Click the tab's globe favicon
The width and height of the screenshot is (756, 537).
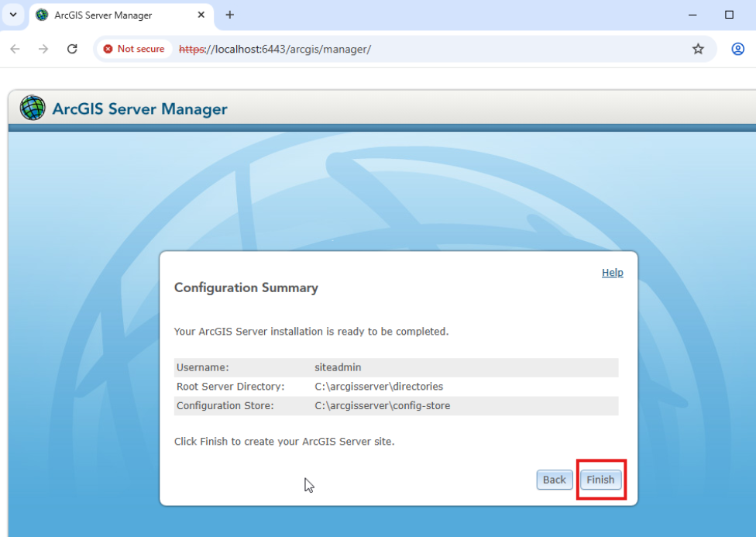point(42,15)
